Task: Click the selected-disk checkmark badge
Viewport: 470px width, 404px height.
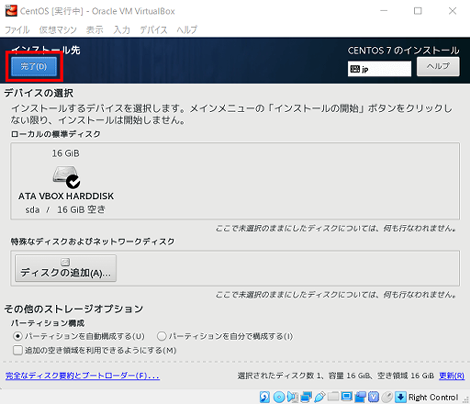Action: [x=73, y=182]
